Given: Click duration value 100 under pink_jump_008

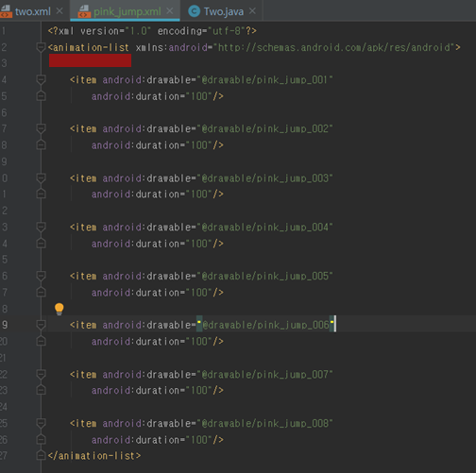Looking at the screenshot, I should (199, 440).
